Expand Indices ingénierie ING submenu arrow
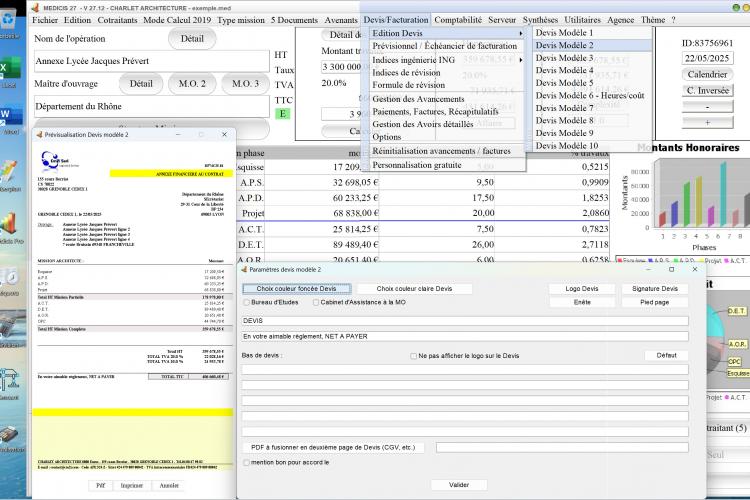Viewport: 750px width, 500px height. coord(520,60)
